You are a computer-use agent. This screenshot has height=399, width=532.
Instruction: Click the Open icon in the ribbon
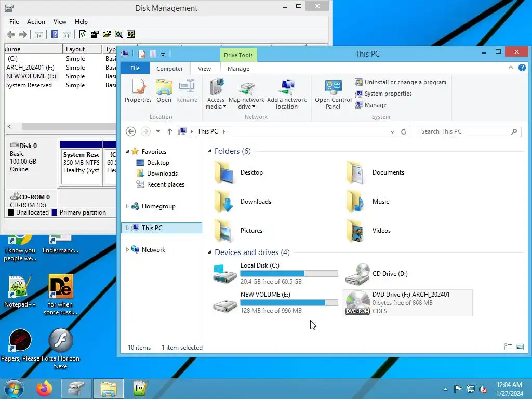(164, 90)
